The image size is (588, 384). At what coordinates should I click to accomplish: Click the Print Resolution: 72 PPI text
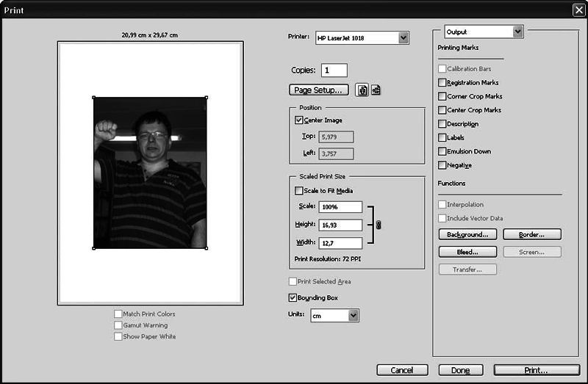point(327,259)
